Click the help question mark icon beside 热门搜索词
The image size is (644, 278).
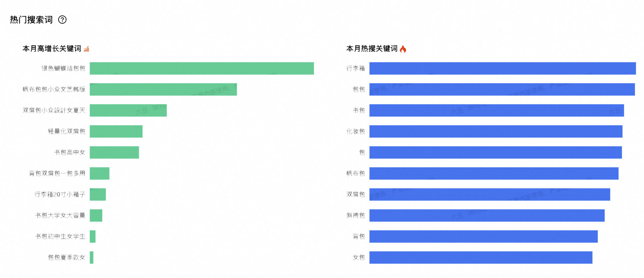point(62,20)
